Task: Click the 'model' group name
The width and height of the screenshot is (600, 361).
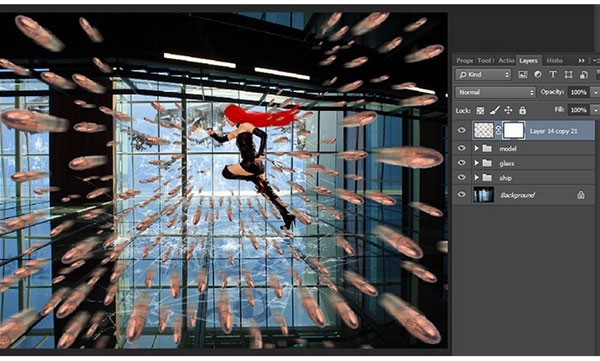Action: [x=508, y=149]
